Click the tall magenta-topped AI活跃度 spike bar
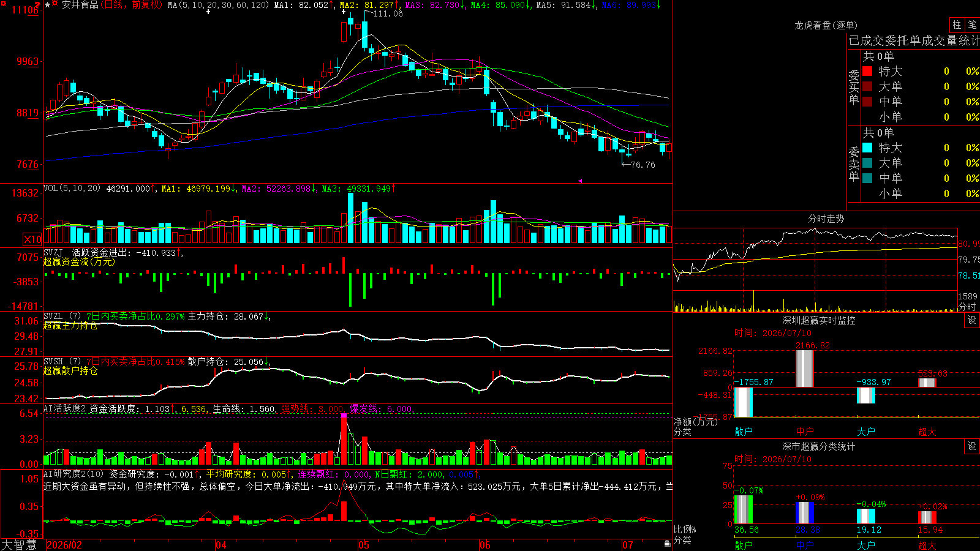 tap(344, 439)
